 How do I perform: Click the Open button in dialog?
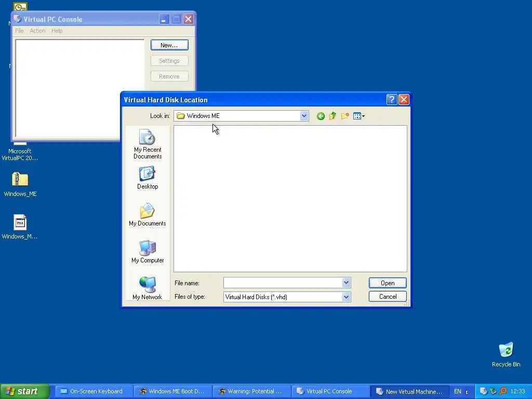[x=388, y=283]
